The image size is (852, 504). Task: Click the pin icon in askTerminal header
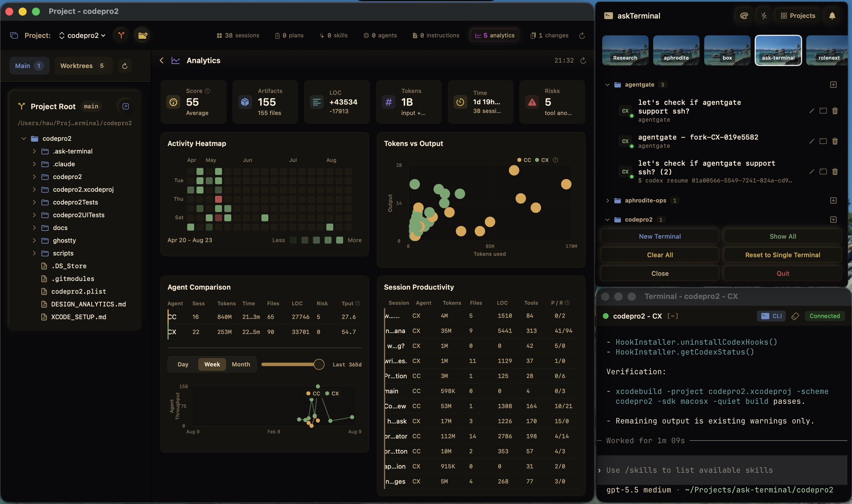[x=764, y=16]
